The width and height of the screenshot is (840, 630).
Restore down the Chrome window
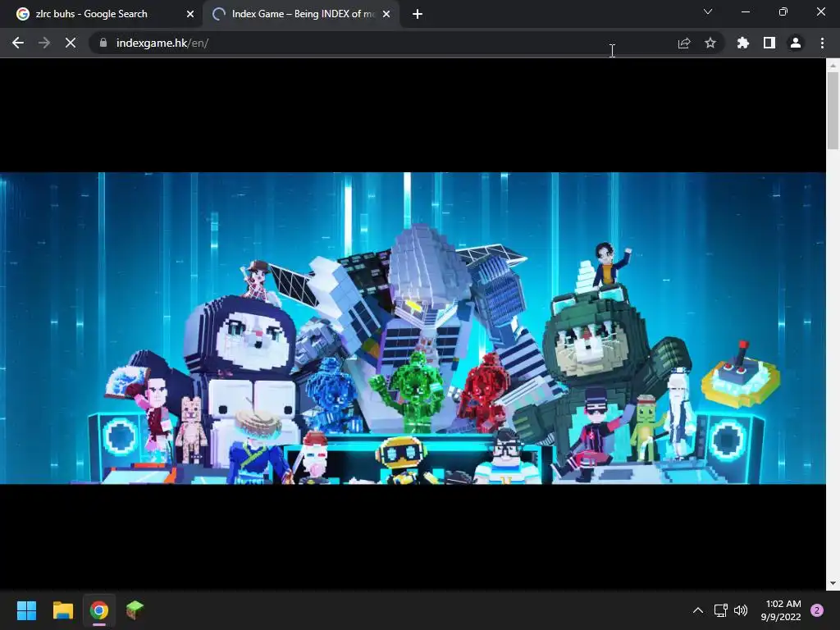point(783,11)
